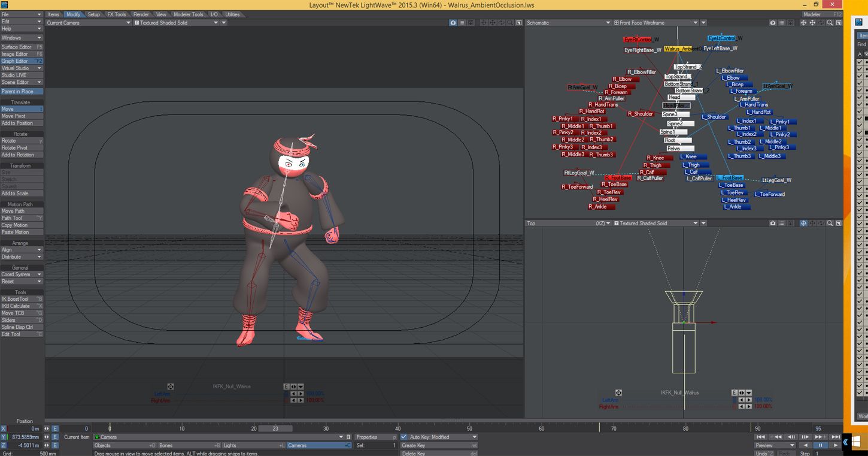Go to next keyframe button
This screenshot has height=456, width=868.
pyautogui.click(x=820, y=437)
